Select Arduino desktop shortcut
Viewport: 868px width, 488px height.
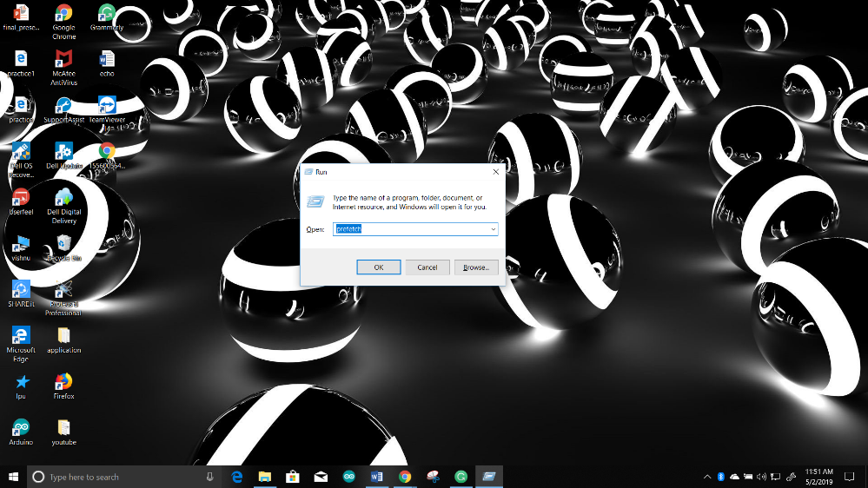(21, 432)
